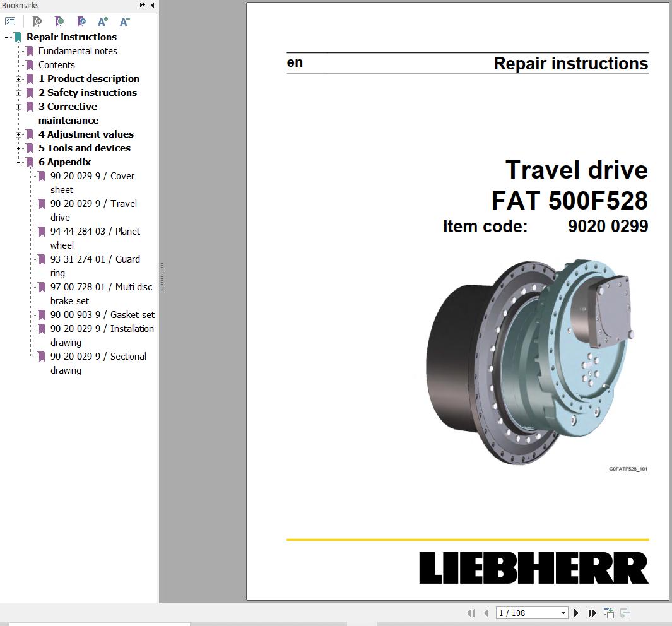Open 90 20 029 9 / Cover sheet bookmark
The image size is (672, 626).
point(92,182)
